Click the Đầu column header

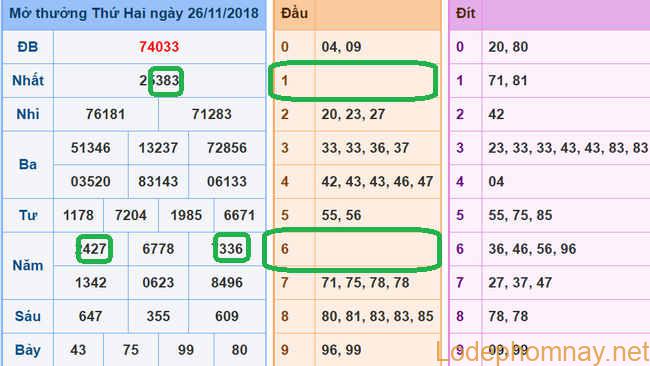tap(294, 13)
